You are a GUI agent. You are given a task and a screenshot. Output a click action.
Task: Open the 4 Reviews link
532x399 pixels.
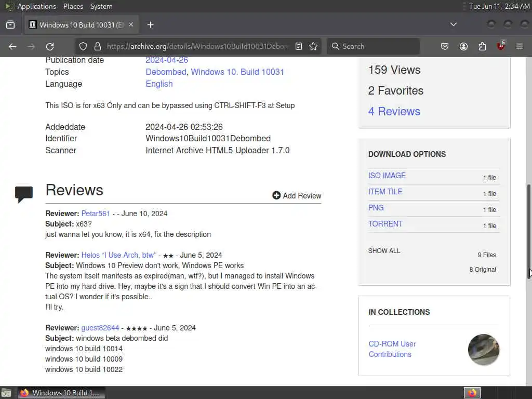394,111
